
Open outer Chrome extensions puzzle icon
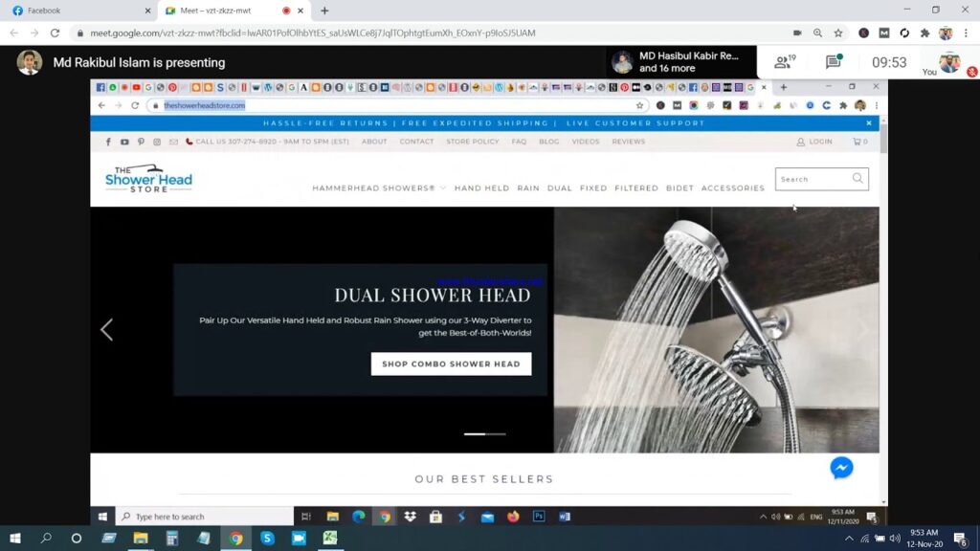point(925,33)
